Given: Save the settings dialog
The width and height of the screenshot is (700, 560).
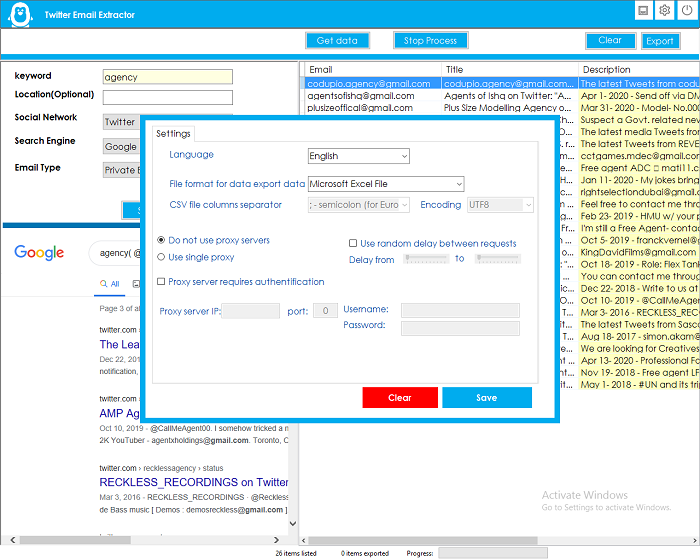Looking at the screenshot, I should click(x=487, y=398).
